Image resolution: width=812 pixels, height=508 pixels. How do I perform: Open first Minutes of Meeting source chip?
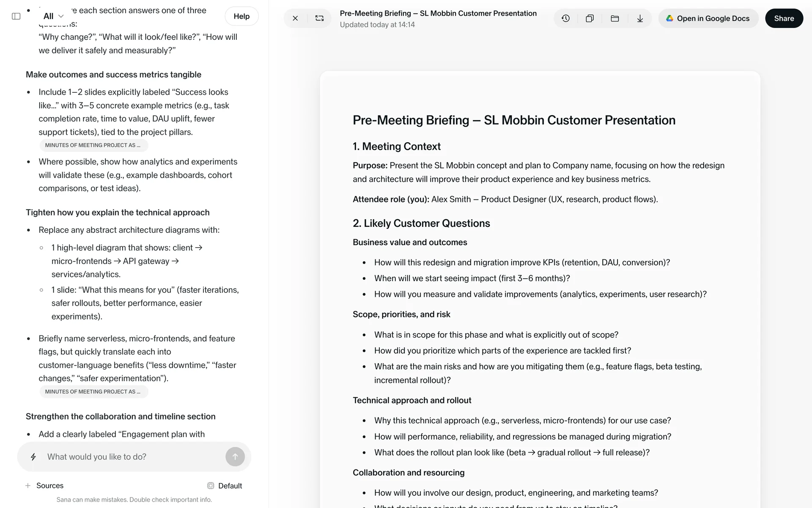93,145
